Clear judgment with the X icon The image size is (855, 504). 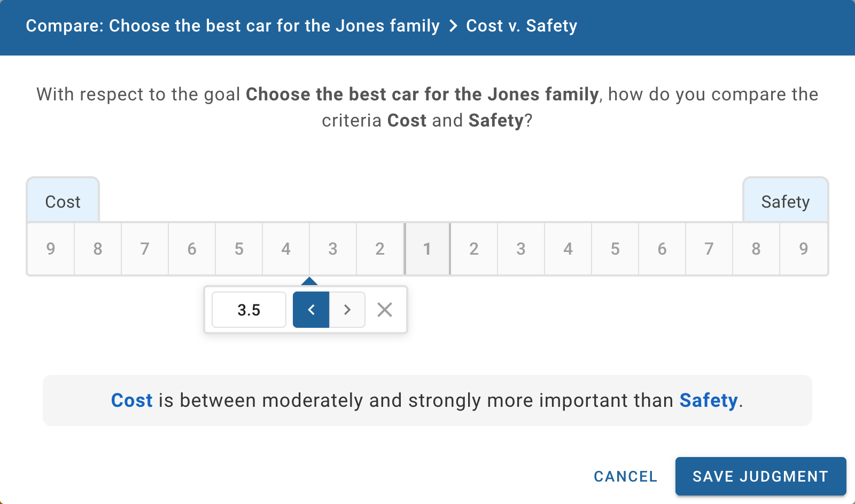click(x=385, y=310)
